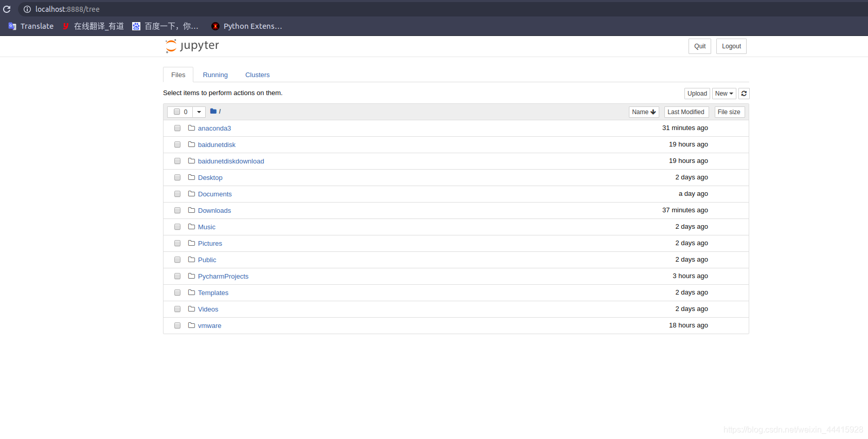Open the anaconda3 folder link
Viewport: 868px width, 439px height.
point(214,129)
